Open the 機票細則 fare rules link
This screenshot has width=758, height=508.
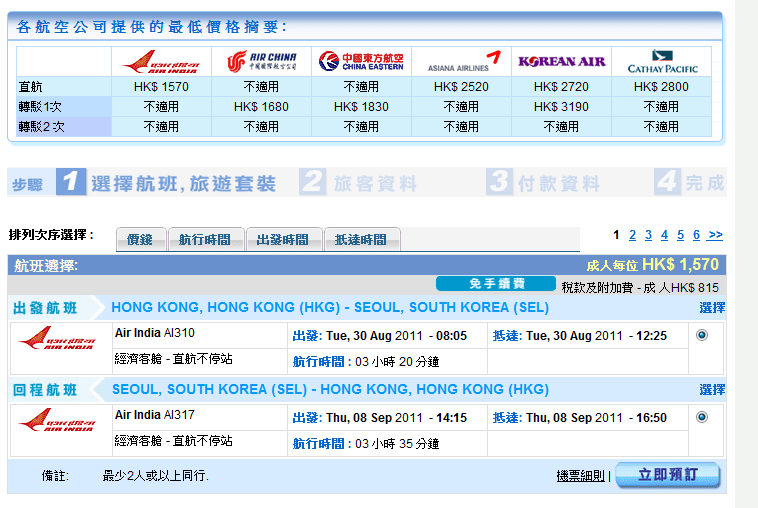click(x=581, y=476)
